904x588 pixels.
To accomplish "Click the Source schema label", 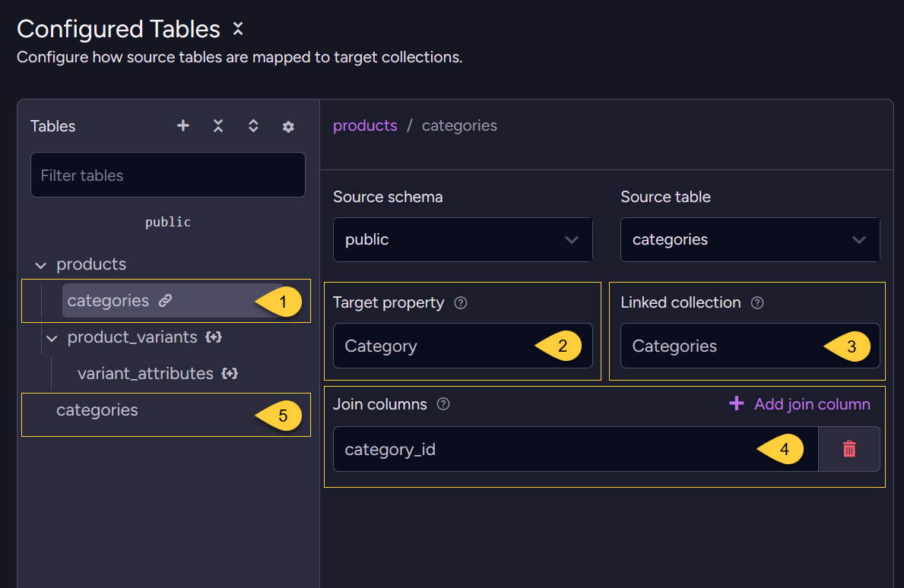I will tap(388, 197).
